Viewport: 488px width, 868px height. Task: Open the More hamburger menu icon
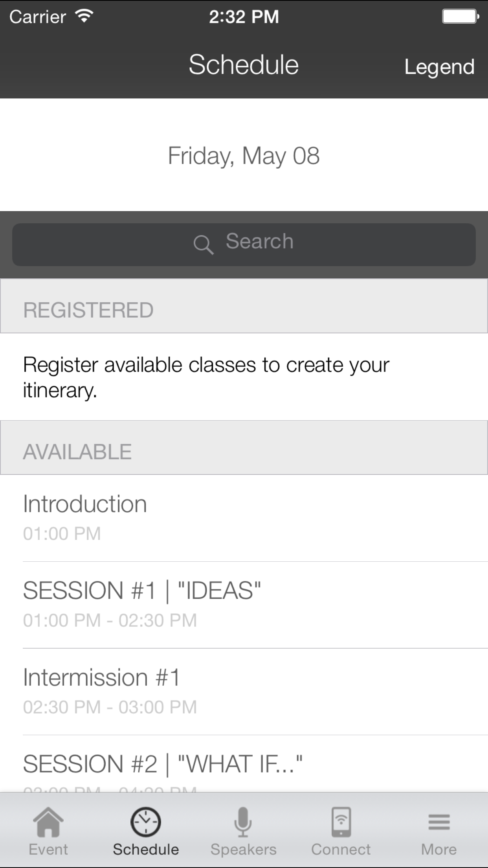(x=439, y=822)
